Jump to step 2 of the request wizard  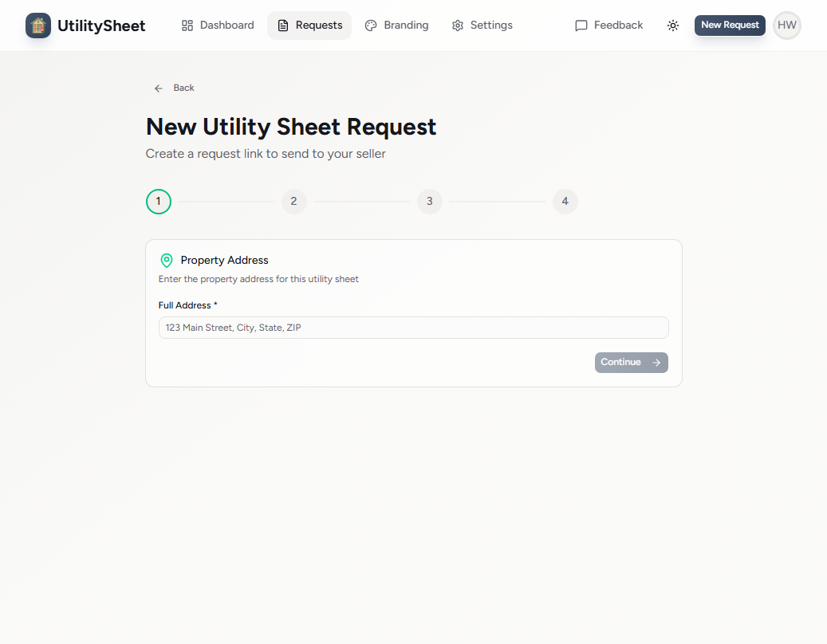coord(293,201)
